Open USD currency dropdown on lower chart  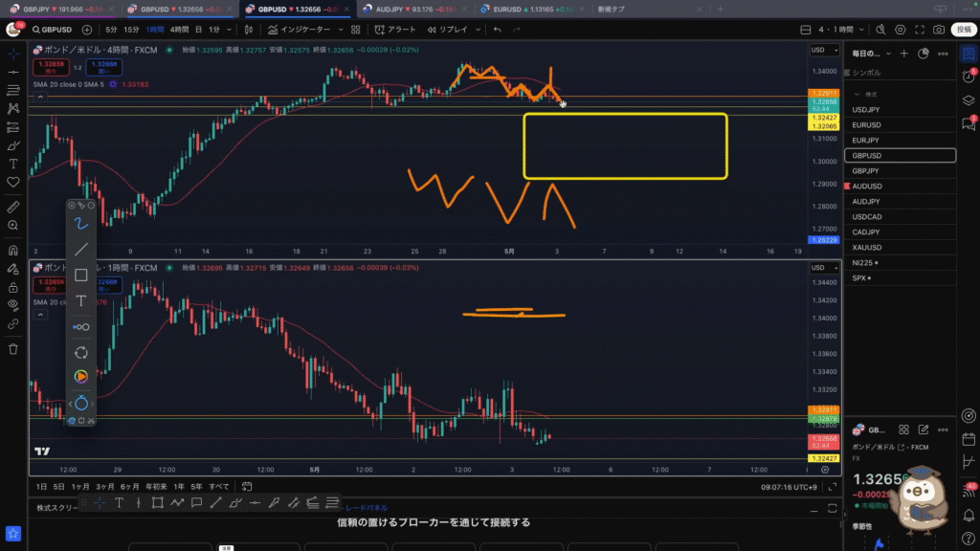pos(824,268)
